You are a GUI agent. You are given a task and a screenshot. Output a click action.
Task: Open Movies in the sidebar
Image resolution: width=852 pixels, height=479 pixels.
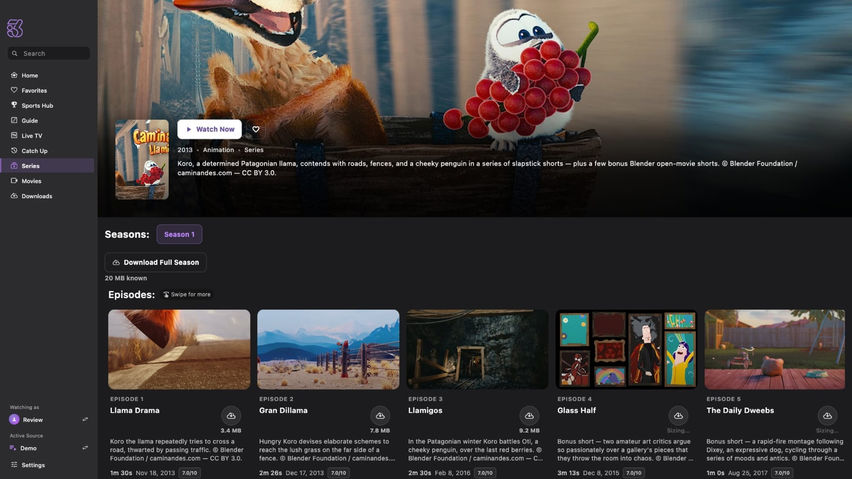pos(47,181)
